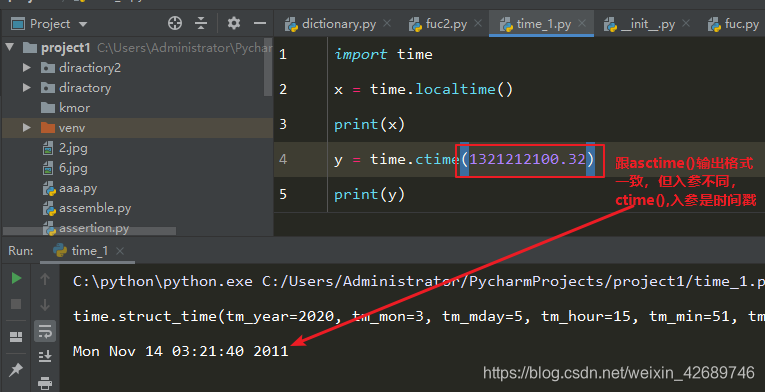Close the fuc2.py tab
The width and height of the screenshot is (765, 392).
(478, 23)
